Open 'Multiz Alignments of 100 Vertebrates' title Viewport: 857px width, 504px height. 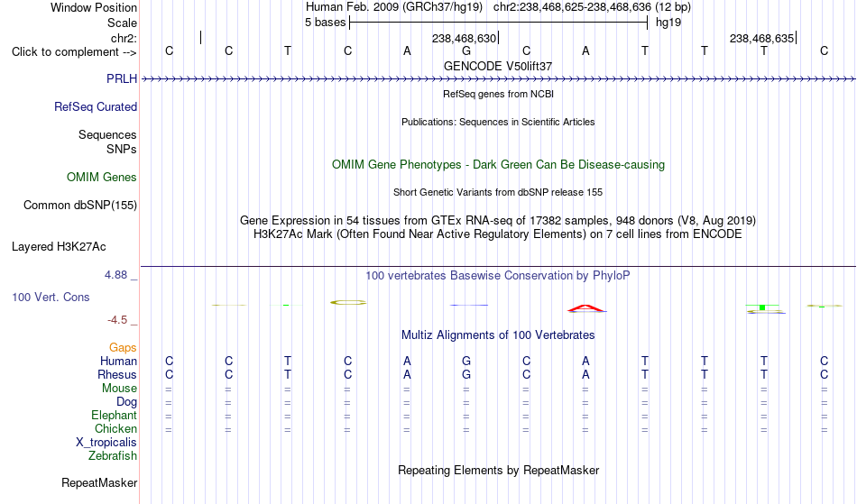point(498,334)
